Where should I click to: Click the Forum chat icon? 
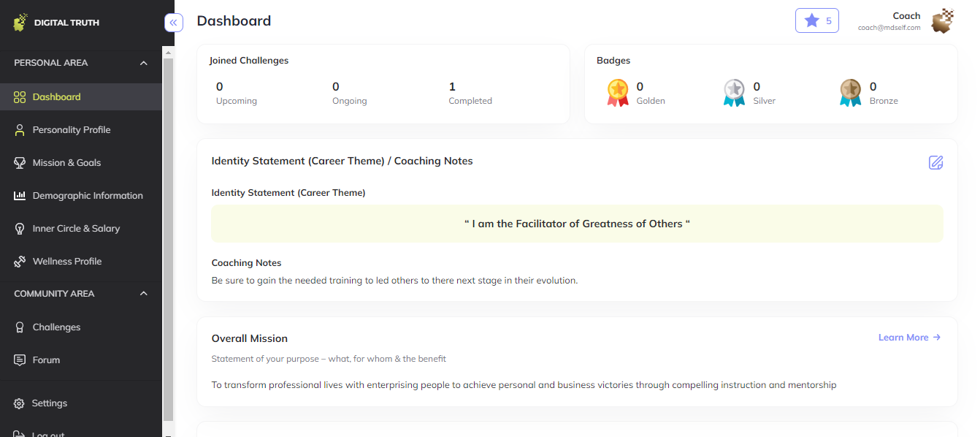(x=20, y=360)
